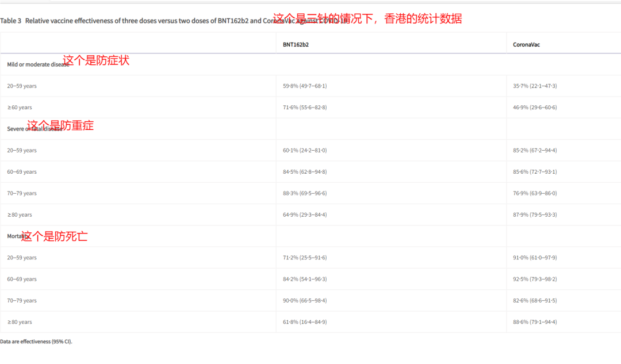Click the 59·8% (49·7–68·1) cell
Viewport: 621px width, 364px height.
pyautogui.click(x=305, y=86)
